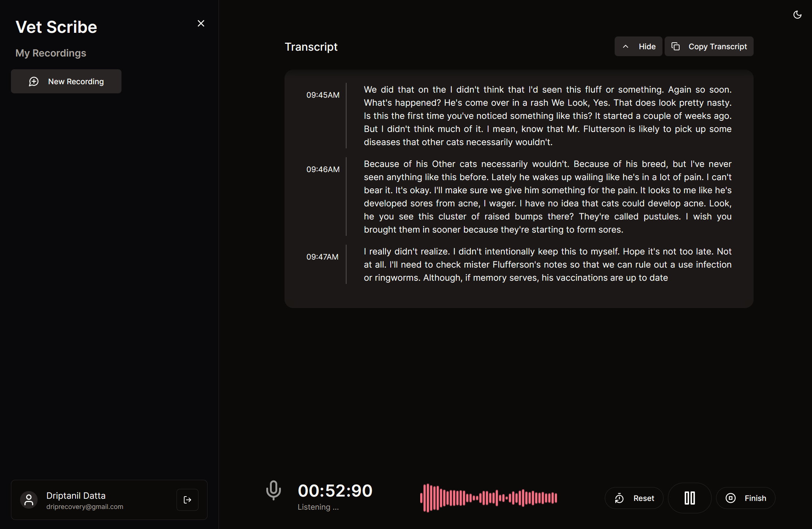Copy the transcript to the clipboard
Screen dimensions: 812x529
[x=709, y=46]
